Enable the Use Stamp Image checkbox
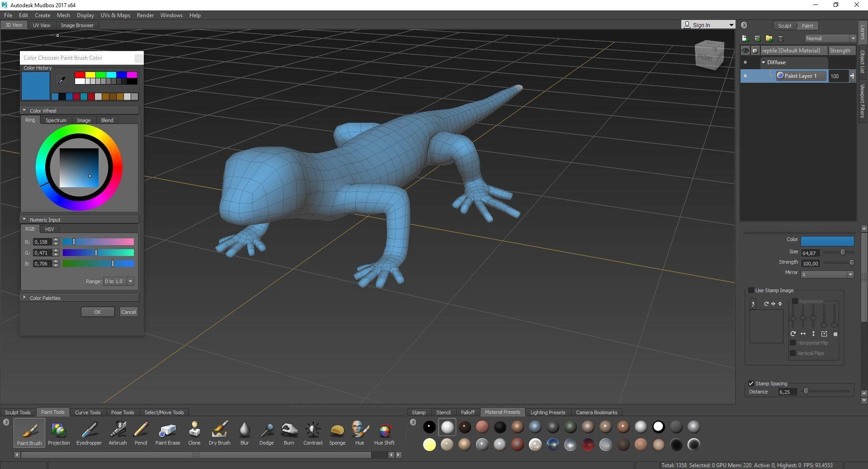 [751, 290]
